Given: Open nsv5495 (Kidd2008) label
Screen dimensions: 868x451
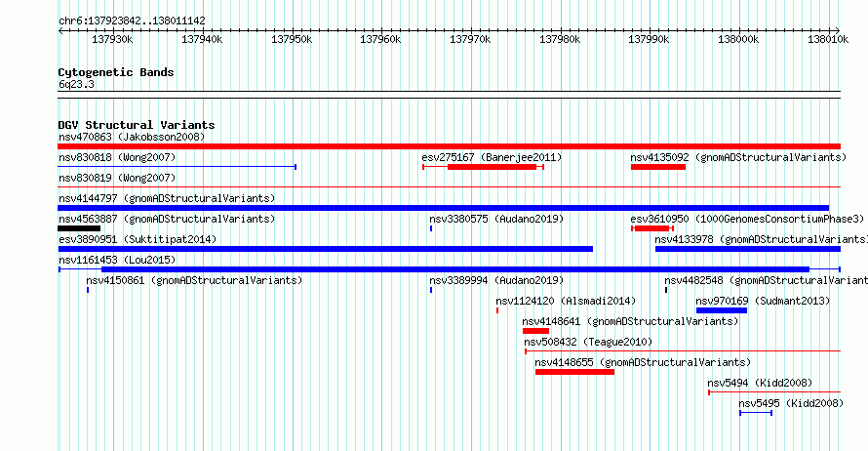Looking at the screenshot, I should point(791,403).
